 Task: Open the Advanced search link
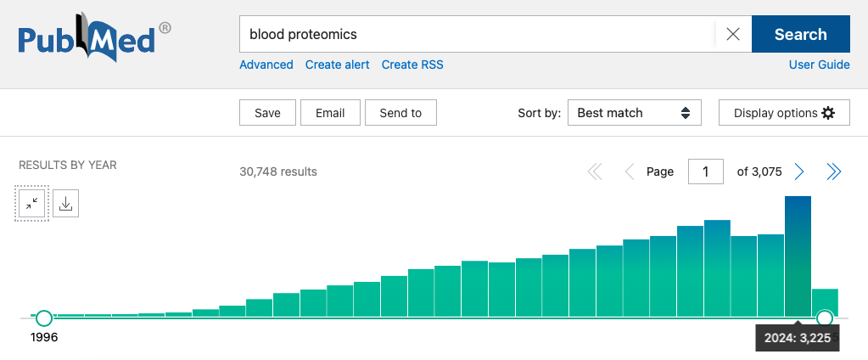(x=266, y=65)
